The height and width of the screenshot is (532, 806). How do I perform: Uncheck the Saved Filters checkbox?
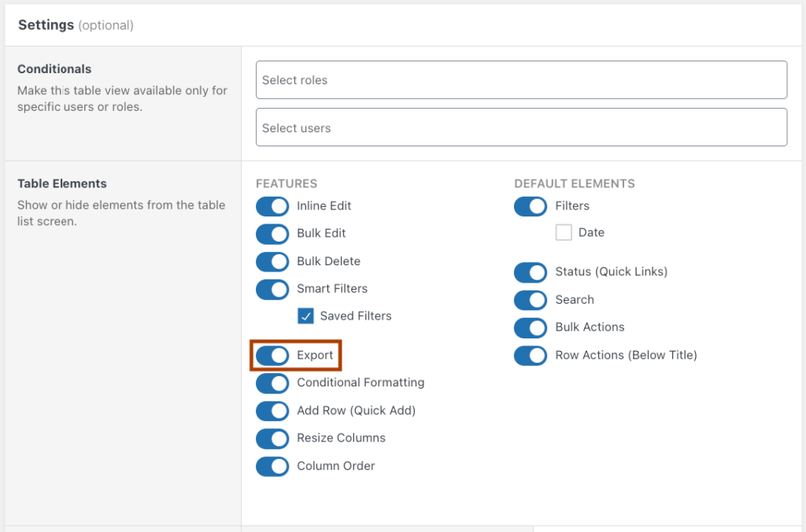(x=306, y=316)
